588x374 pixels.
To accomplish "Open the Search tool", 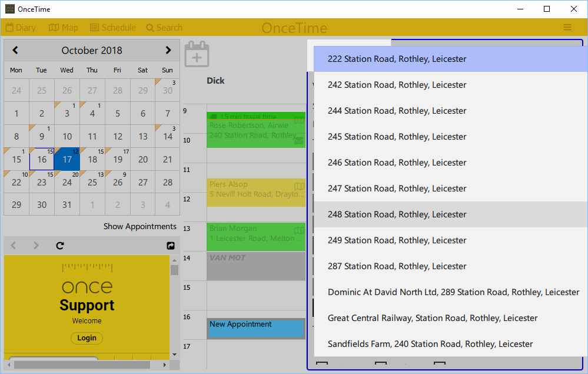I will pos(164,27).
